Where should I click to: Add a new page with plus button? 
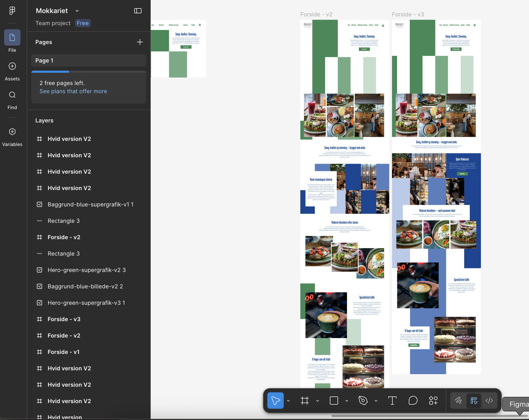[140, 42]
